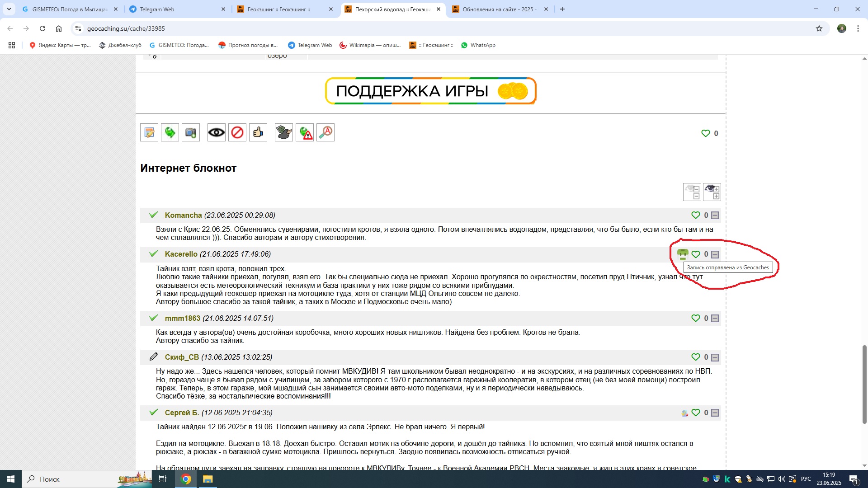Image resolution: width=868 pixels, height=488 pixels.
Task: Click the Windows taskbar Поиск search box
Action: [68, 479]
